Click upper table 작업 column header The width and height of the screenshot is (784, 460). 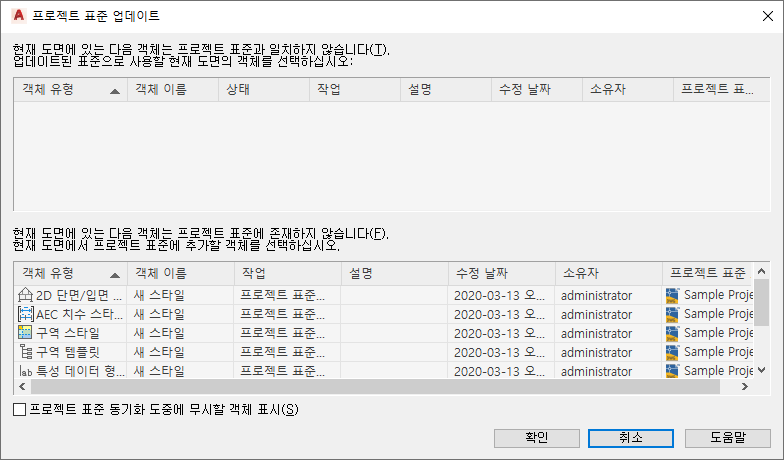355,90
